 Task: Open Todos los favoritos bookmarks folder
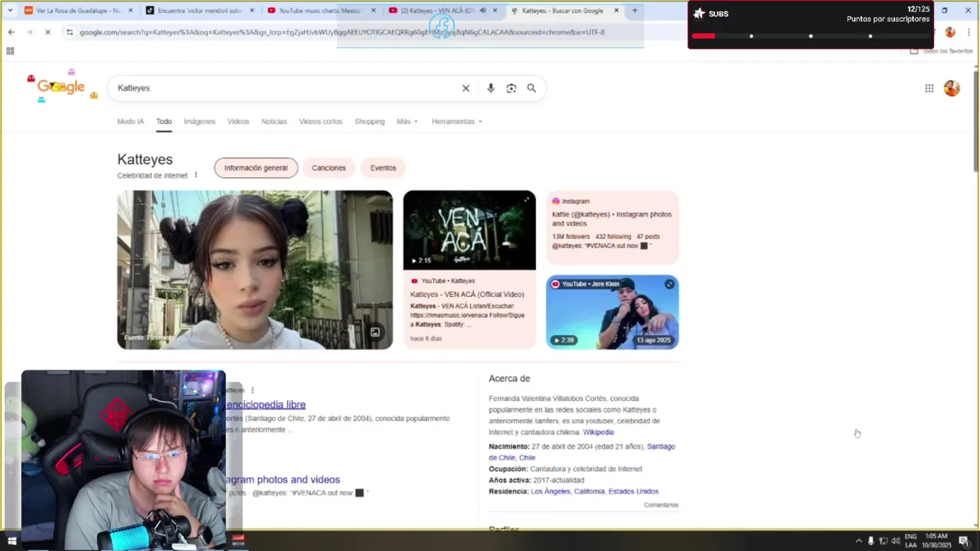941,51
